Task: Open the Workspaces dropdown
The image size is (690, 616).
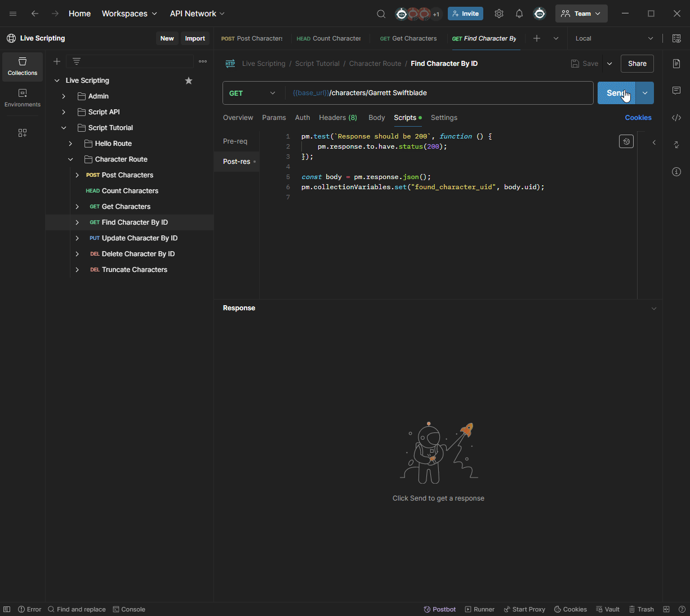Action: pos(130,14)
